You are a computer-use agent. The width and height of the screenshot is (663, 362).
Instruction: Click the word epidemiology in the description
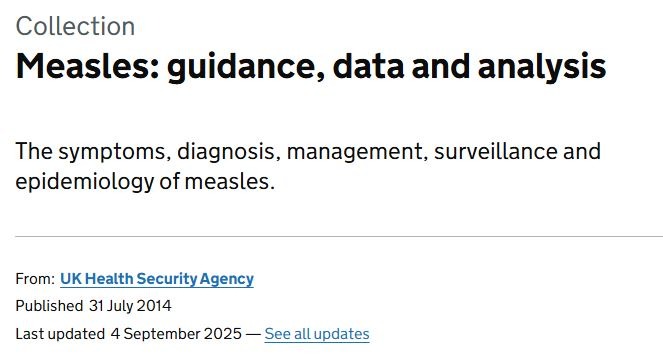[x=85, y=183]
